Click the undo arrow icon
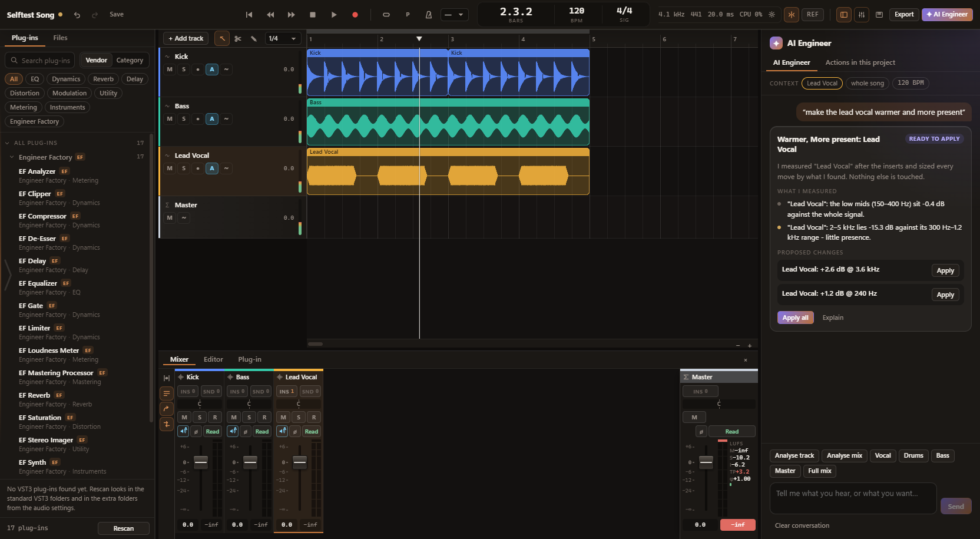The height and width of the screenshot is (539, 980). [x=77, y=15]
